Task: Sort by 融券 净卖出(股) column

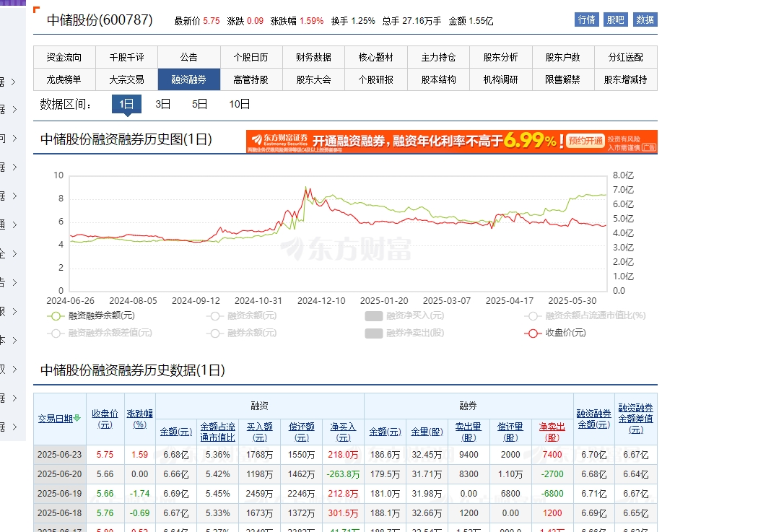Action: click(552, 432)
